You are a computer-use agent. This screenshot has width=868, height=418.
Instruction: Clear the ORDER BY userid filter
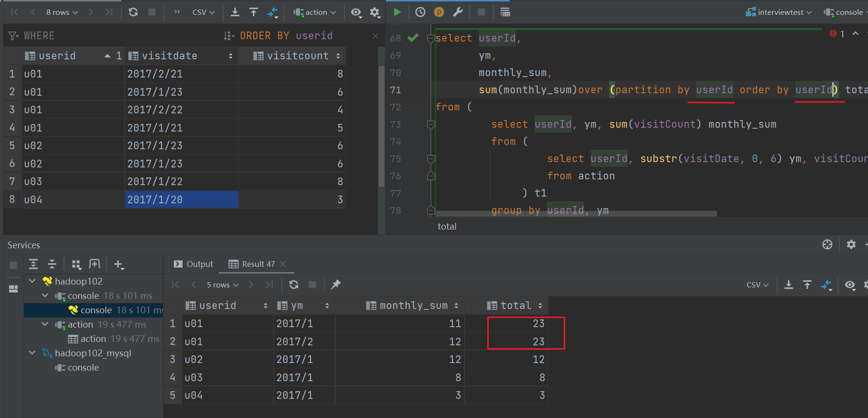click(375, 36)
